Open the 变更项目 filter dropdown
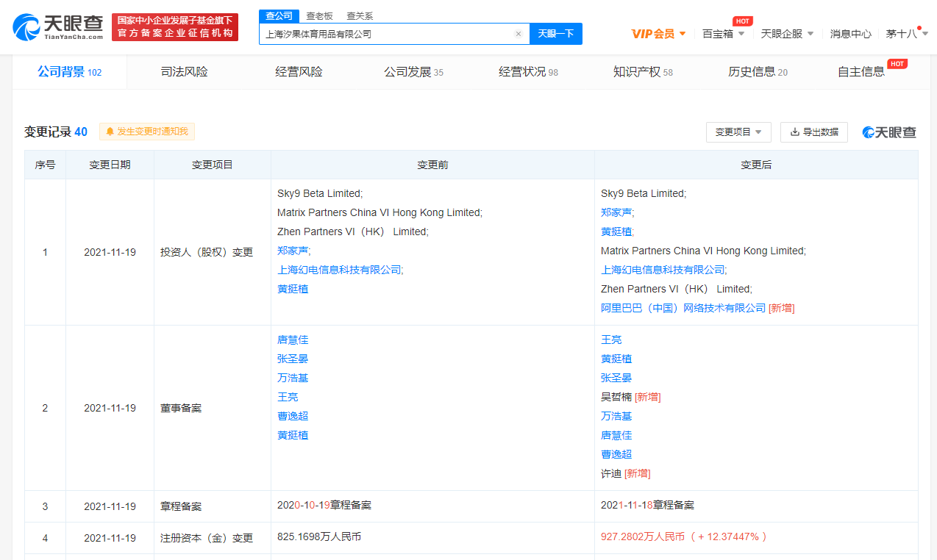The height and width of the screenshot is (560, 937). 738,132
